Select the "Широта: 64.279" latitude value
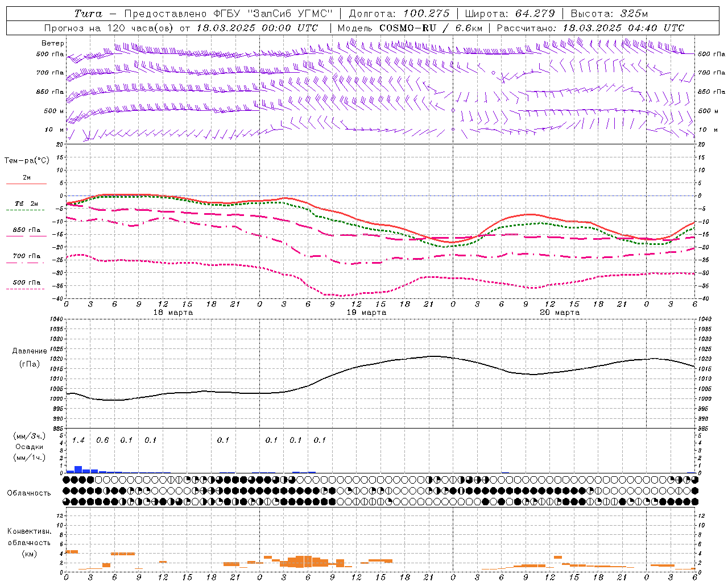This screenshot has width=728, height=582. point(510,14)
